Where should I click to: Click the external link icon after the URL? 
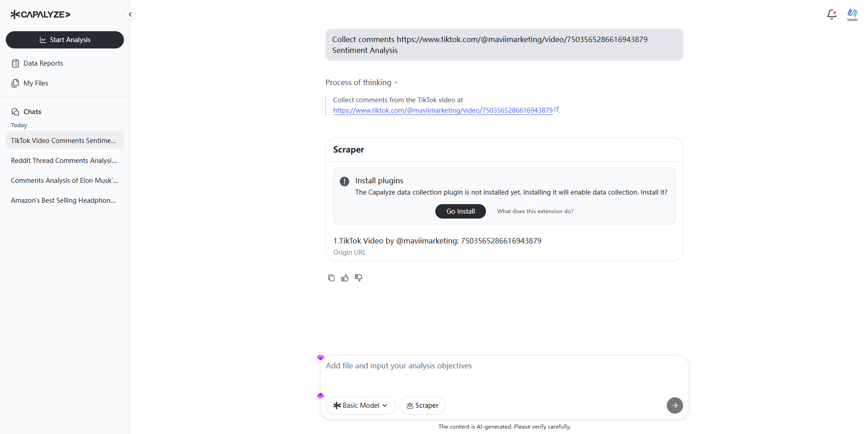click(x=557, y=110)
